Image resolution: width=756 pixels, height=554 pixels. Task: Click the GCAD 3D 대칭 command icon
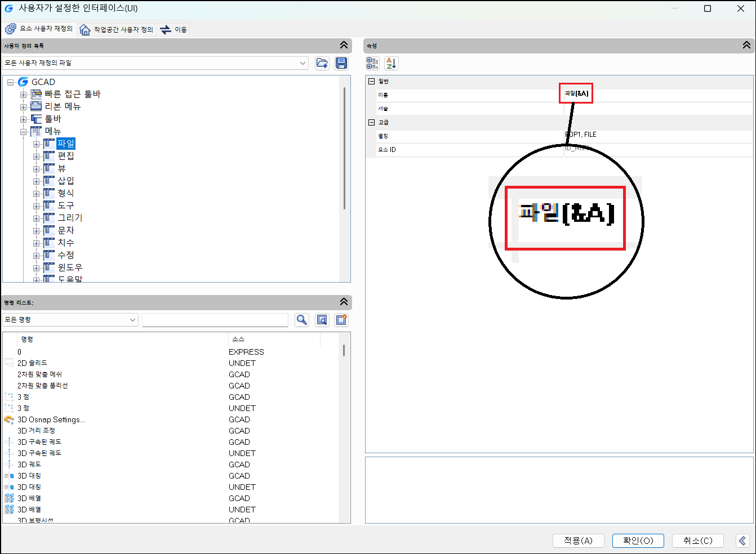point(9,476)
